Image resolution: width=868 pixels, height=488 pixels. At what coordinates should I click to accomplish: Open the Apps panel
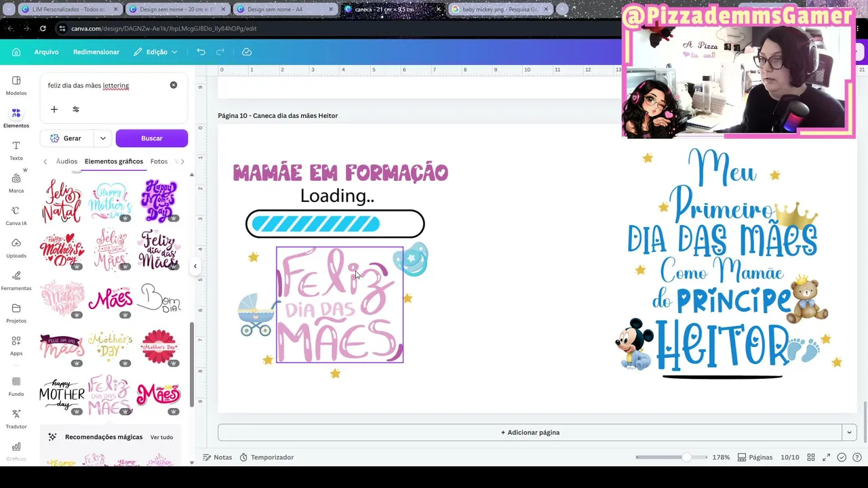pos(16,346)
